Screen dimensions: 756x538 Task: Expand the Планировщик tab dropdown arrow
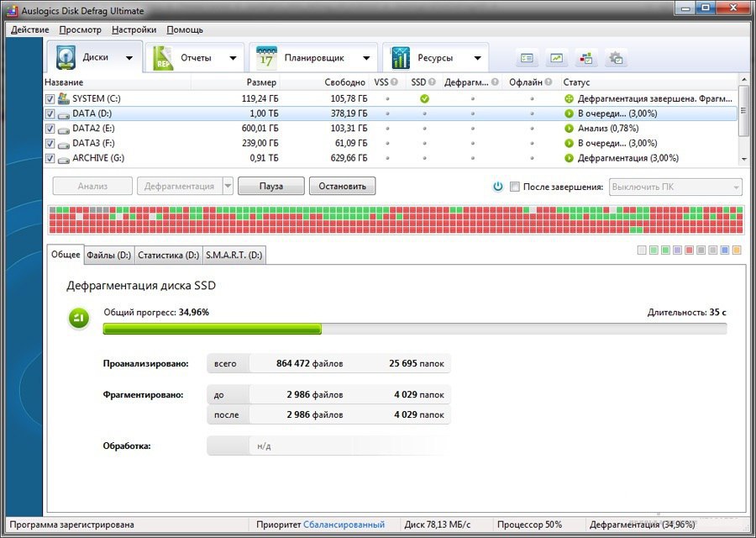click(x=366, y=58)
